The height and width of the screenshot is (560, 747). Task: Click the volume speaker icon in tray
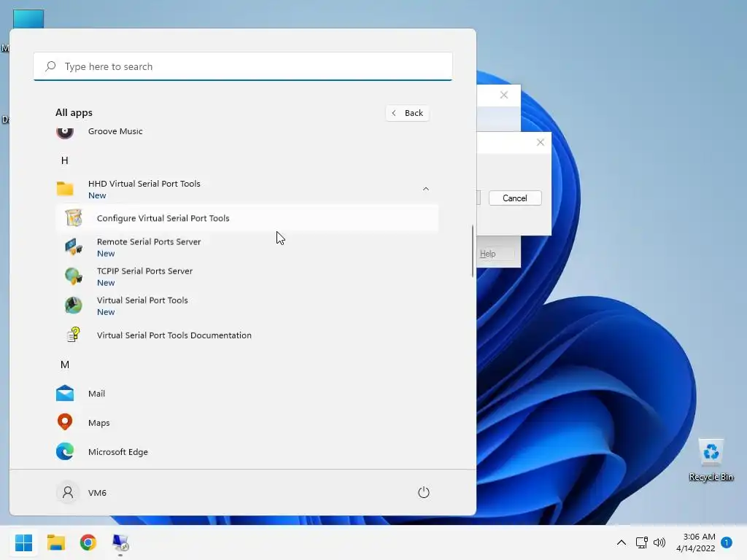(x=659, y=542)
